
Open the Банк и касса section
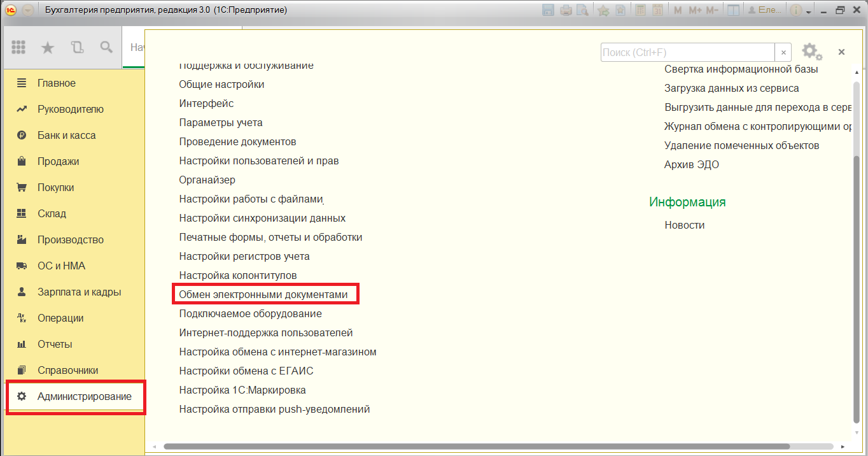(66, 135)
